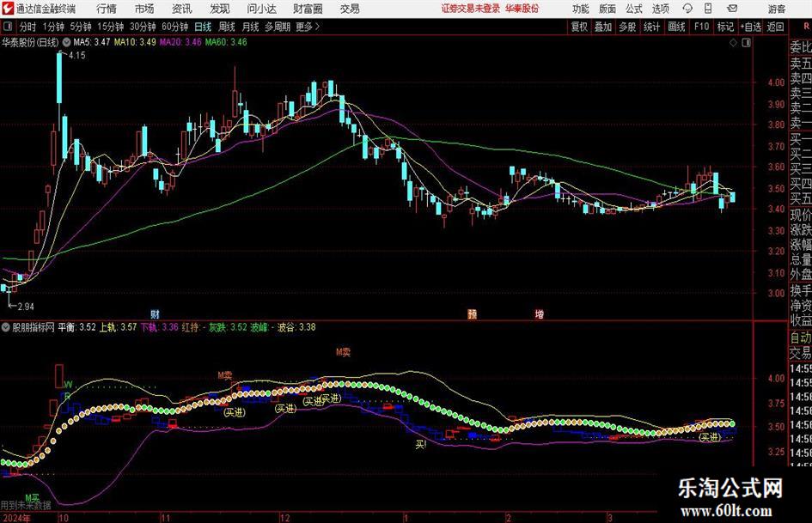Select the 日线 daily period tab
The image size is (812, 523).
click(x=203, y=27)
